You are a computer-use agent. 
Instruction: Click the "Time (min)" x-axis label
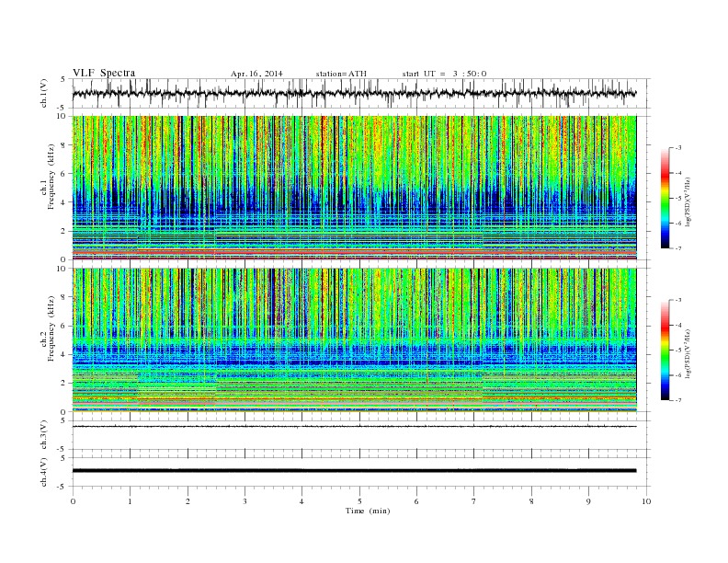(368, 511)
